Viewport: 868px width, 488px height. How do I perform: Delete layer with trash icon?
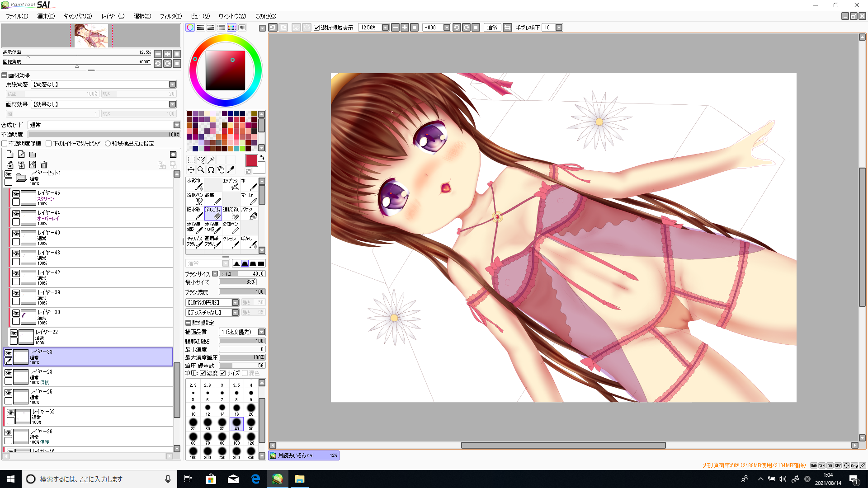(x=44, y=165)
